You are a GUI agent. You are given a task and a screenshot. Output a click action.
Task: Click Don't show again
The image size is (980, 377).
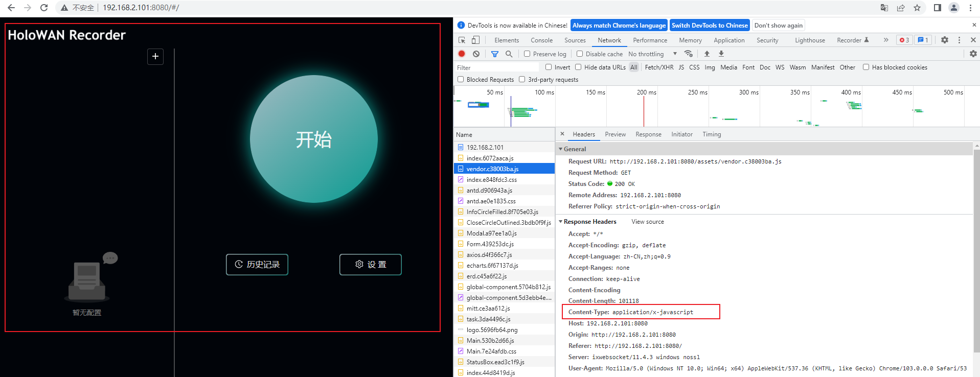point(778,25)
